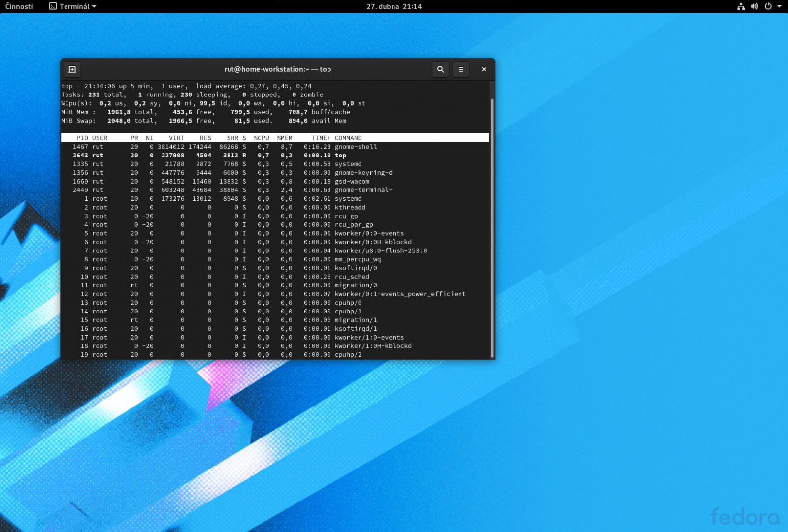Click the %CPU column header

[262, 138]
